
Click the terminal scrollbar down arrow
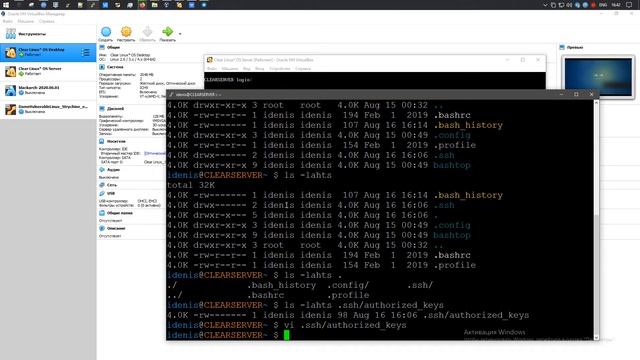(596, 338)
